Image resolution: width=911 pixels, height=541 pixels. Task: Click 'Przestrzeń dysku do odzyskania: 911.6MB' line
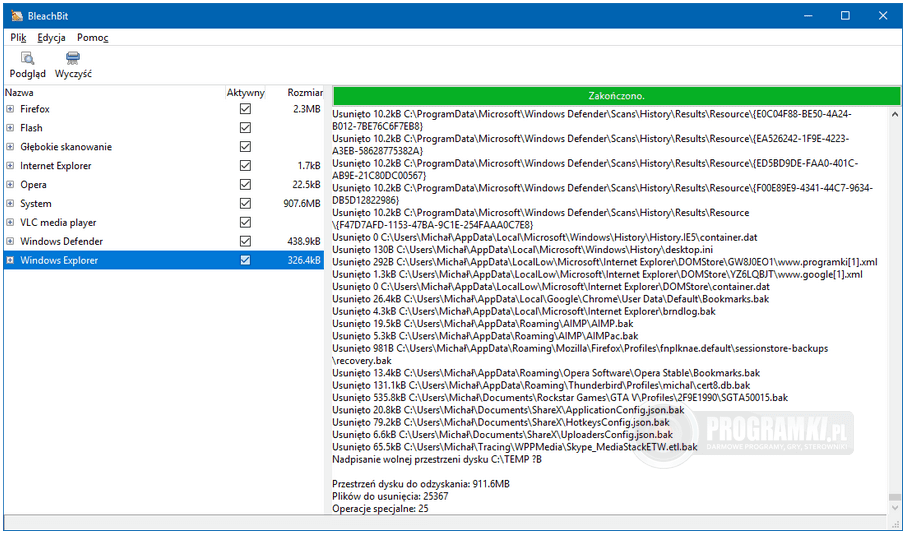pyautogui.click(x=421, y=484)
